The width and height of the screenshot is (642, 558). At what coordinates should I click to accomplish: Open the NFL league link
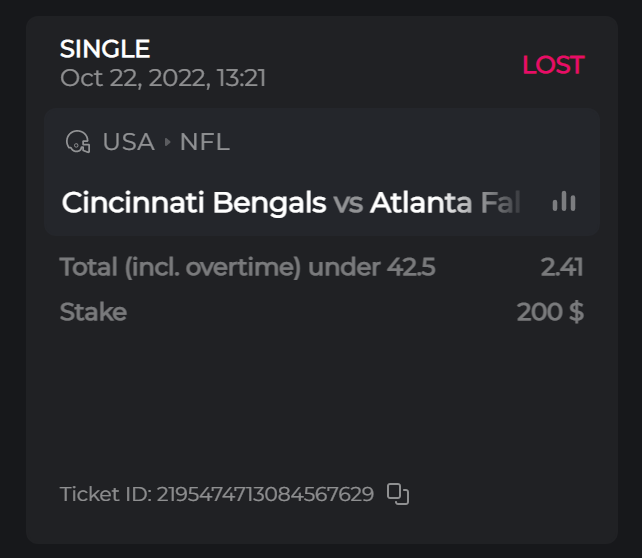pos(204,142)
